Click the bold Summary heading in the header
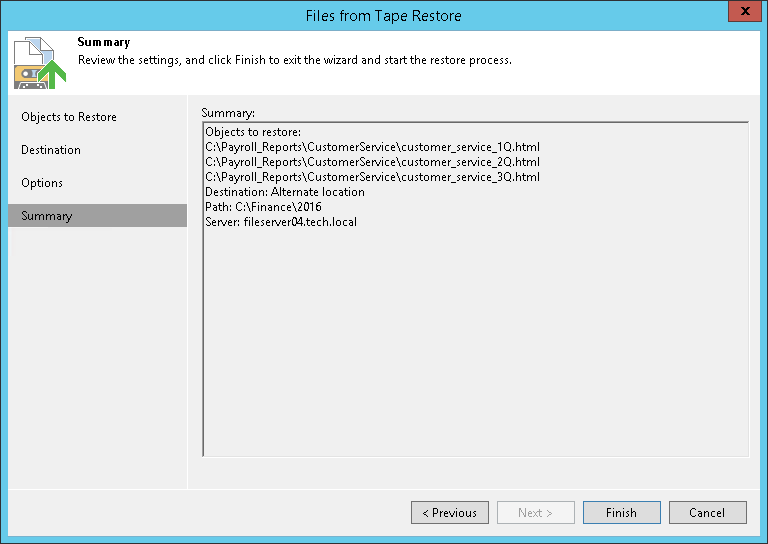 coord(104,43)
